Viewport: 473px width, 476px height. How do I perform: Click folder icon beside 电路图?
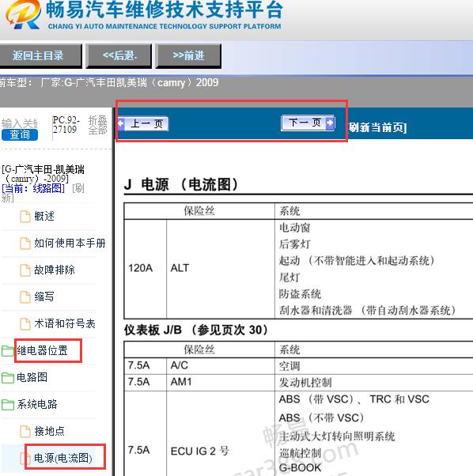8,378
